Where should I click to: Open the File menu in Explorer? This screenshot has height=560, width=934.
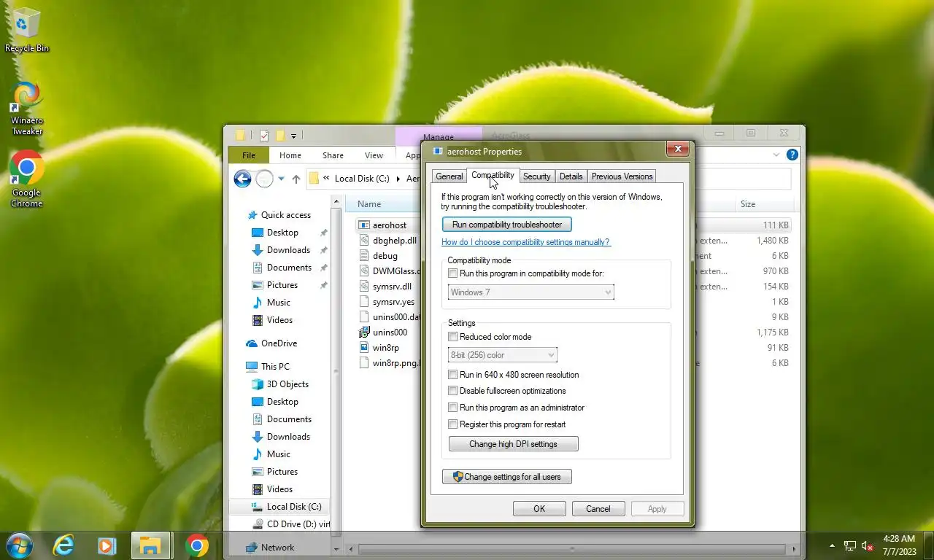249,155
